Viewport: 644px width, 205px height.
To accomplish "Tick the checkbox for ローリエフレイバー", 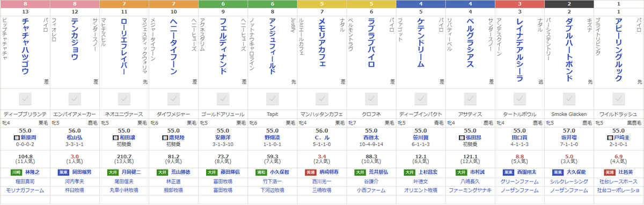I will [x=123, y=99].
